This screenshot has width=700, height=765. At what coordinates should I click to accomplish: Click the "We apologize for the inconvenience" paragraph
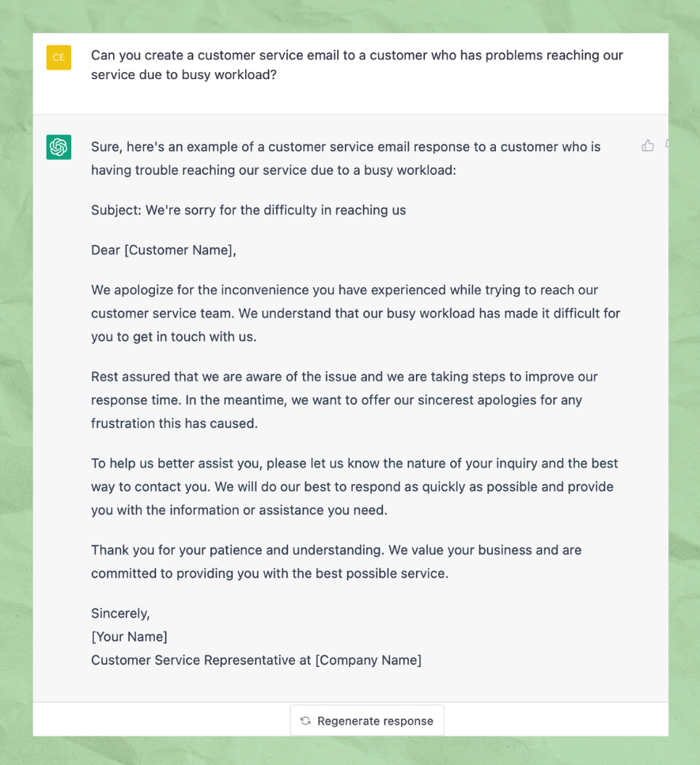355,313
